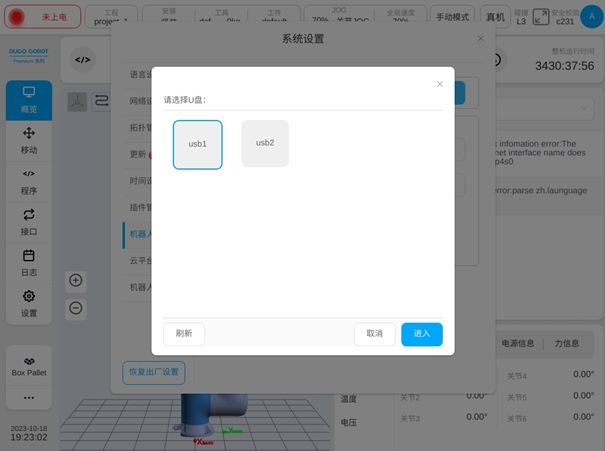Click 恢复出厂设置 factory reset button
The height and width of the screenshot is (451, 605).
[x=153, y=372]
